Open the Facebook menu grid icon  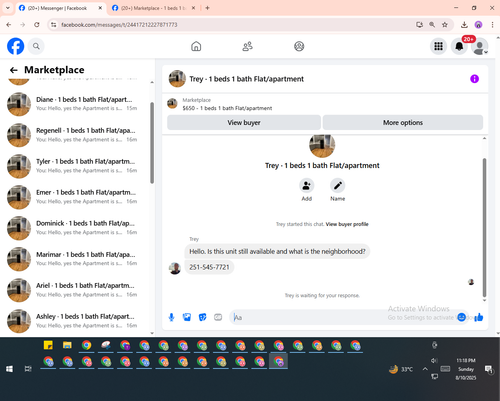point(438,46)
